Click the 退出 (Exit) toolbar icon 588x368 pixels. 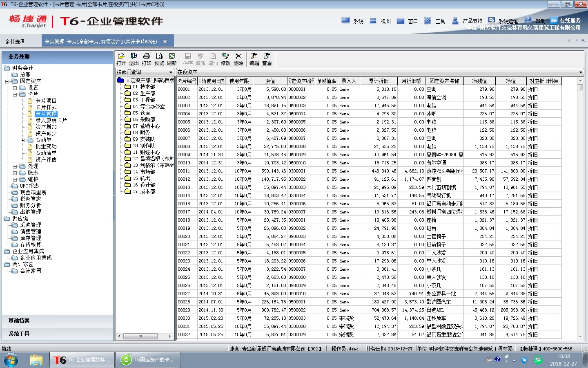(x=134, y=59)
